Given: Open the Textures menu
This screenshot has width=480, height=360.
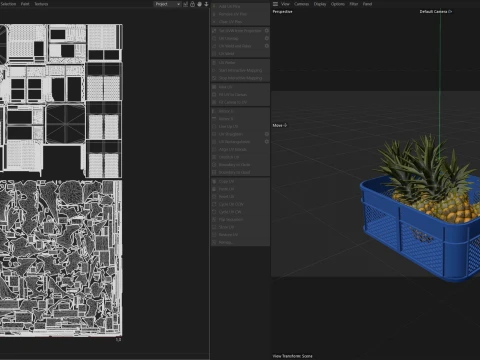Looking at the screenshot, I should click(41, 4).
